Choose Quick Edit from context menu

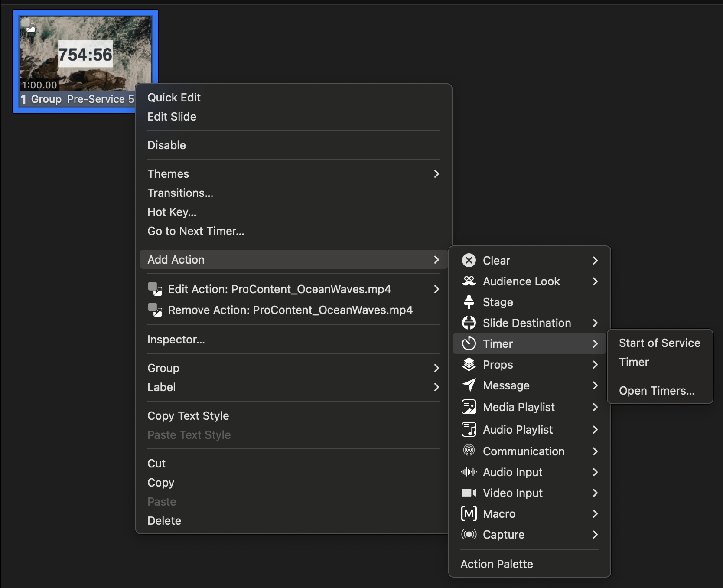pos(174,98)
